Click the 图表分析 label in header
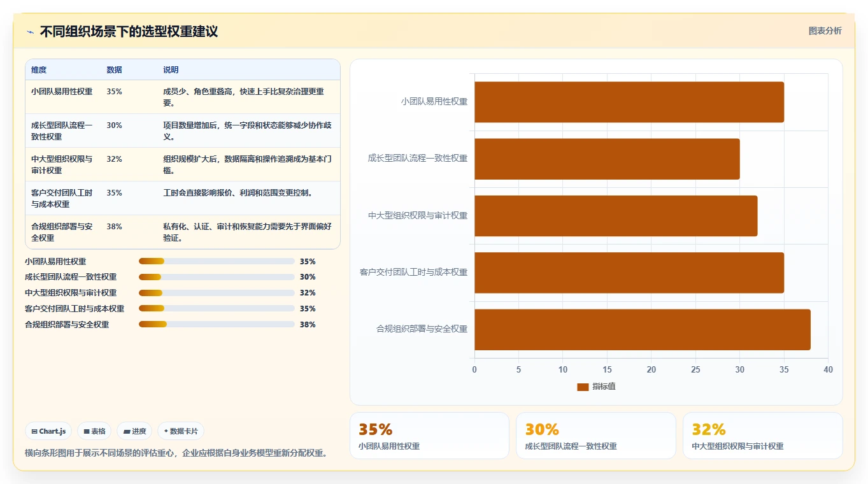 click(825, 31)
